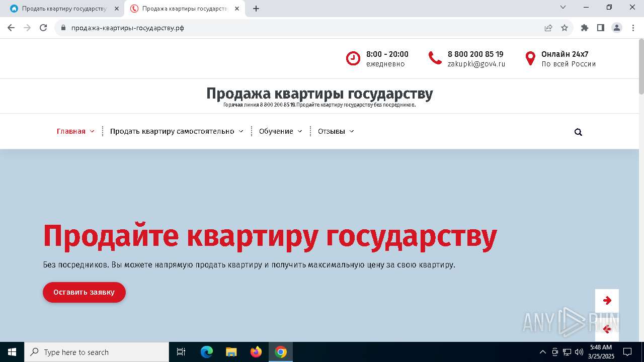The image size is (644, 362).
Task: Click the padlock site info icon
Action: [x=63, y=28]
